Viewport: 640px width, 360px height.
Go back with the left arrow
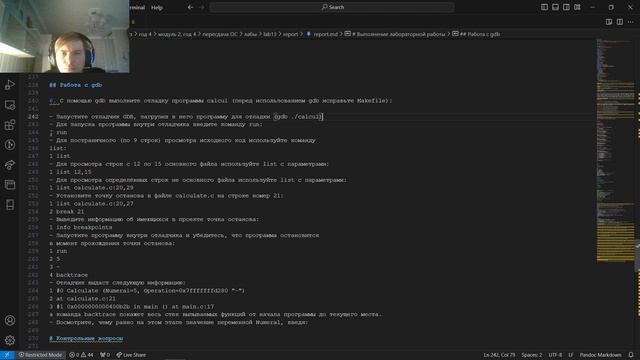(x=191, y=7)
